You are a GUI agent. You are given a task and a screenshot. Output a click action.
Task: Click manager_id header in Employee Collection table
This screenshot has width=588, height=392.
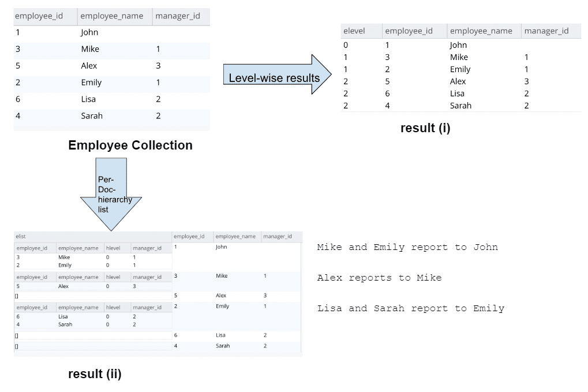coord(178,16)
